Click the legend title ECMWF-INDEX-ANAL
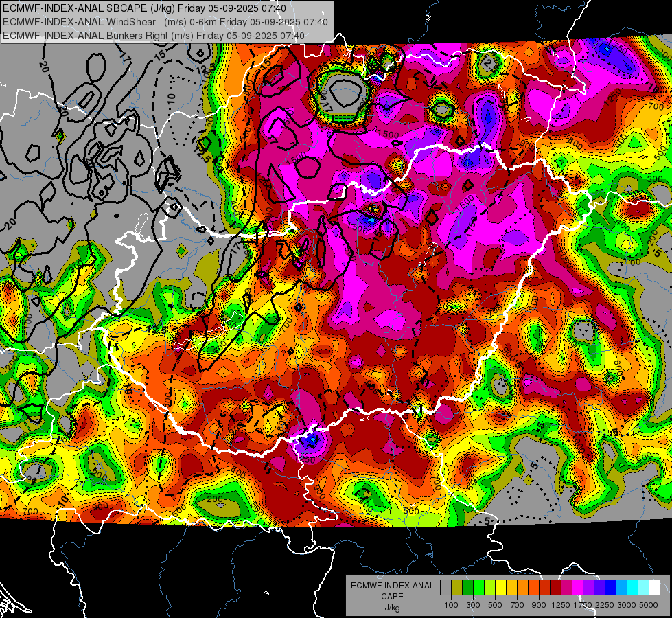 tap(393, 586)
